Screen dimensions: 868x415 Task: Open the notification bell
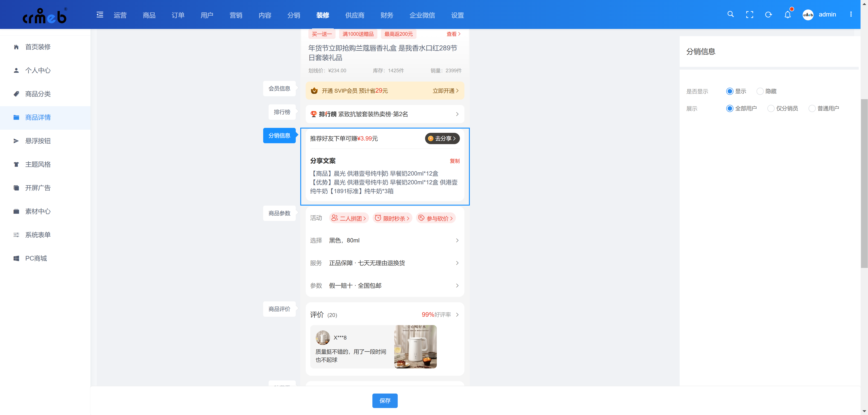click(x=788, y=14)
